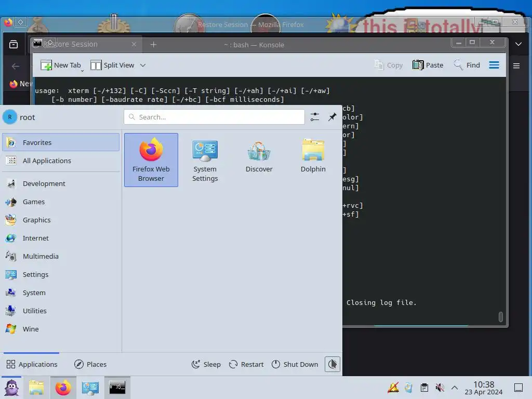This screenshot has width=532, height=399.
Task: Click Copy in Konsole toolbar
Action: [x=389, y=65]
